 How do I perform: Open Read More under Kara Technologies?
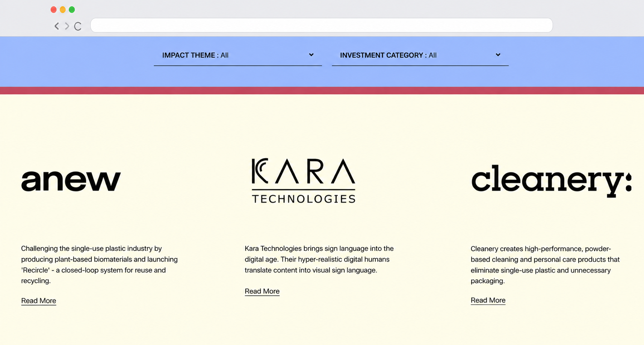tap(262, 291)
